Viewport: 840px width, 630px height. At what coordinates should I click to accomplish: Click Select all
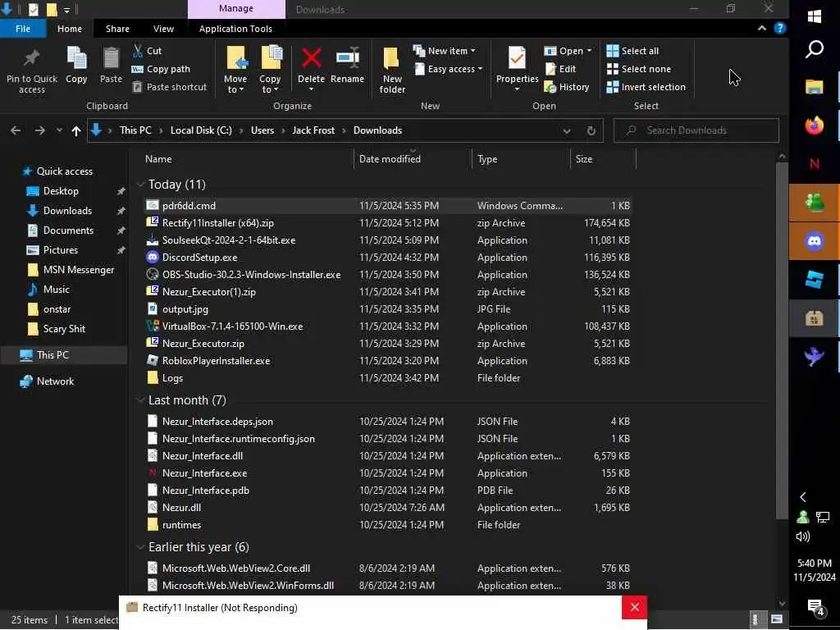[632, 51]
